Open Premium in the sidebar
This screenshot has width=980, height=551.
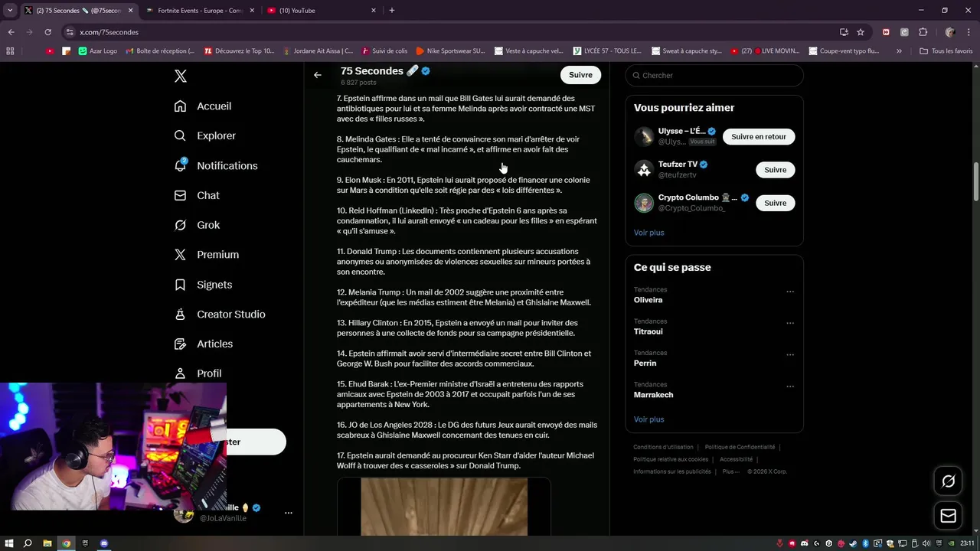[x=207, y=255]
